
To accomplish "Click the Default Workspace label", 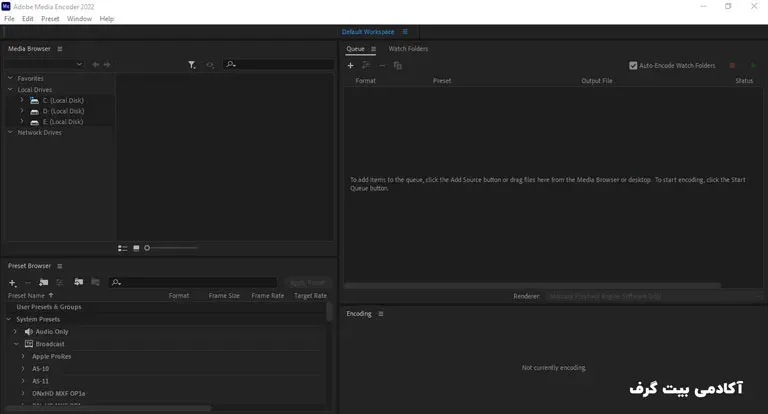I will [x=368, y=32].
